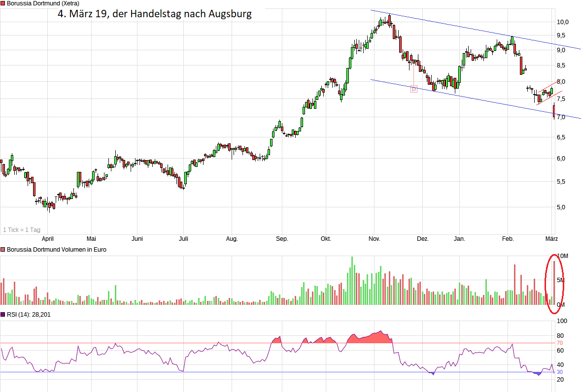This screenshot has width=581, height=392.
Task: Click the purple RSI (14) legend square
Action: pyautogui.click(x=3, y=315)
